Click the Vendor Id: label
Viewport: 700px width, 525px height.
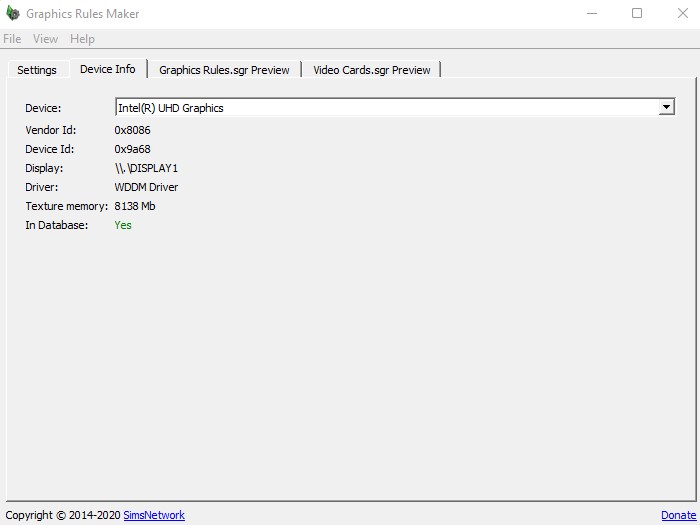(x=50, y=130)
